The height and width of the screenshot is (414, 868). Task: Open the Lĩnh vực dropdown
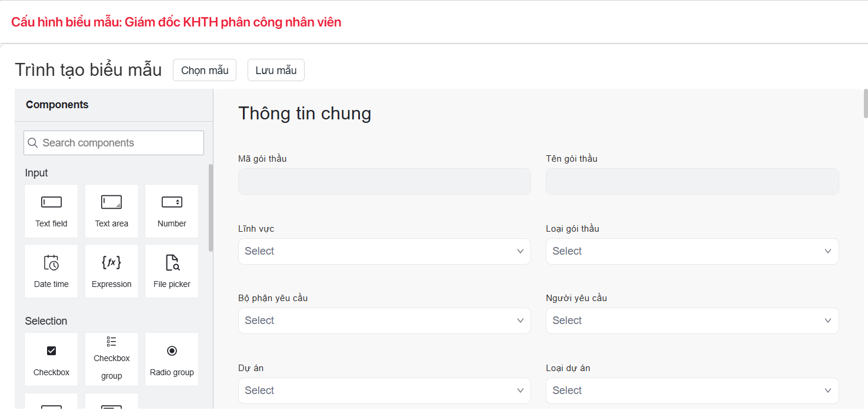384,251
